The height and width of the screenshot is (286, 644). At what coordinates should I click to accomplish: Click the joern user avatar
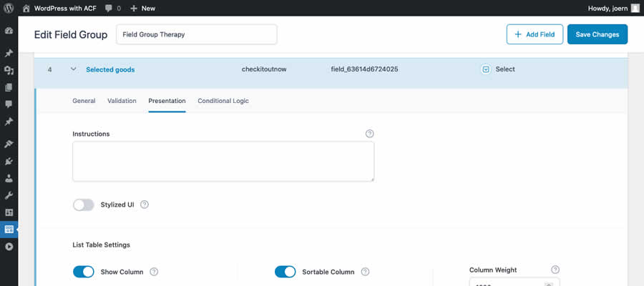click(635, 8)
